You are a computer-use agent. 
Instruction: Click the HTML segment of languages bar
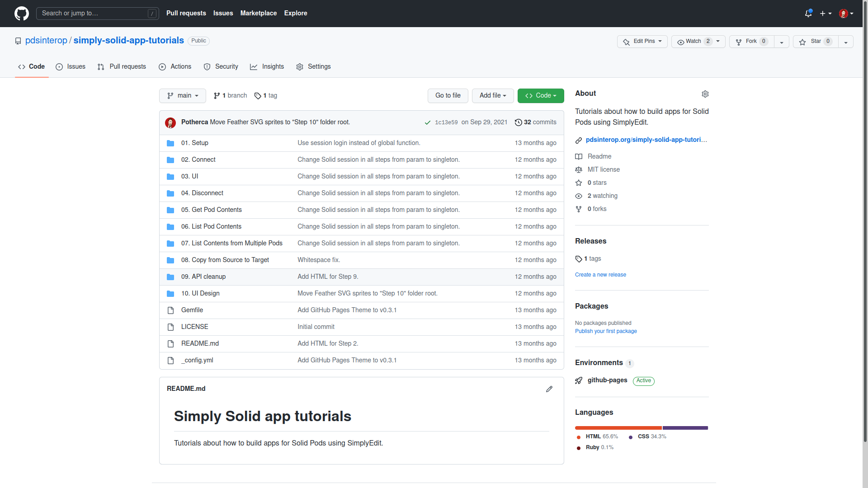pos(618,428)
